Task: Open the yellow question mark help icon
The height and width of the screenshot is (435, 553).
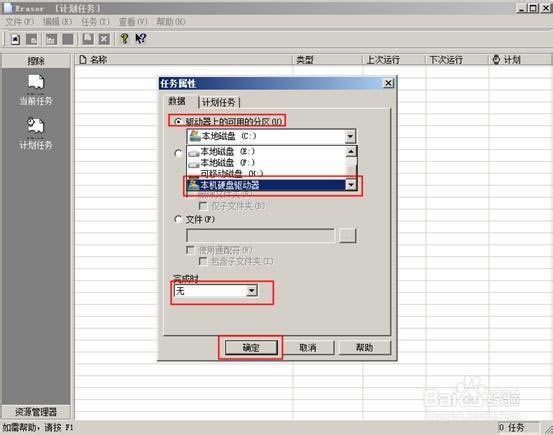Action: (124, 38)
